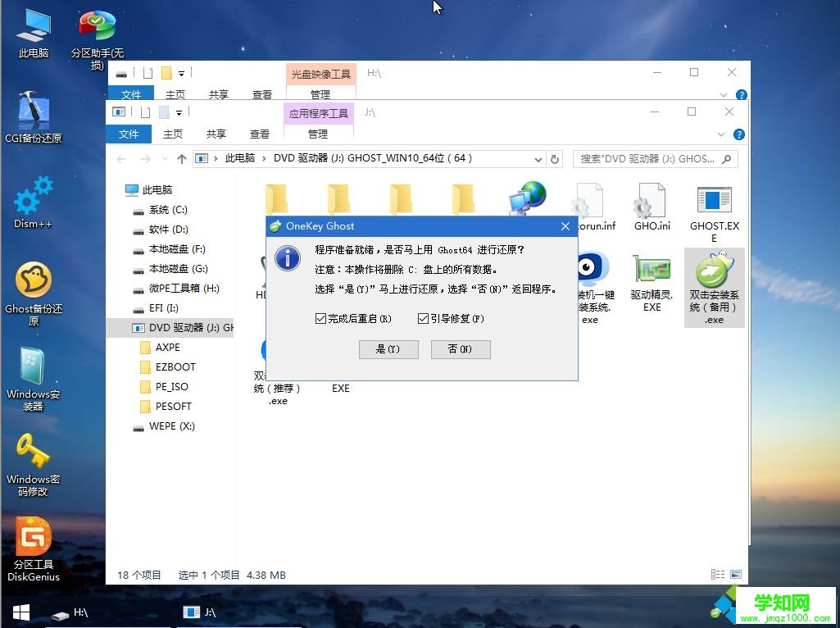Open the 光盘映像工具 管理 tab
The image size is (840, 628).
pos(320,93)
